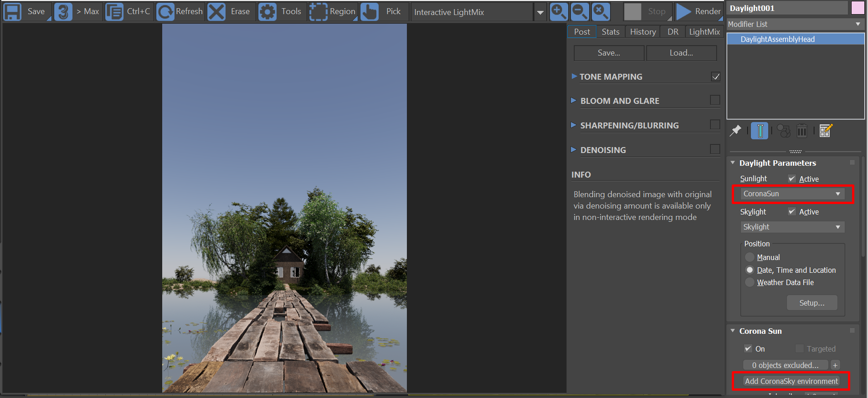Select the Manual position radio button

(x=750, y=257)
